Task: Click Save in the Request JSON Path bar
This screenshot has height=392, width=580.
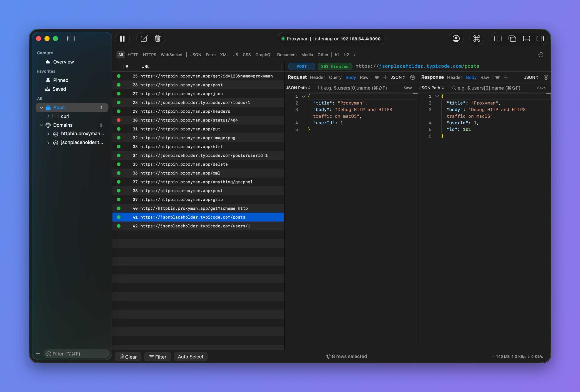Action: coord(408,88)
